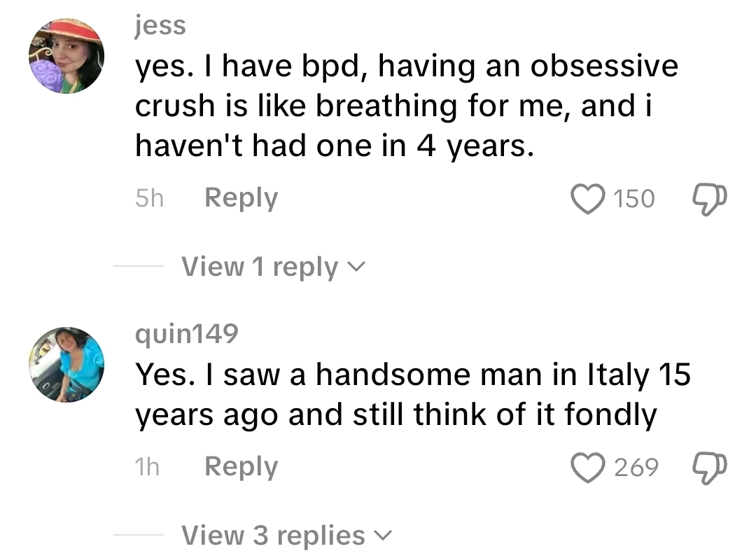Tap the heart on quin149's comment
This screenshot has width=756, height=558.
(x=589, y=467)
